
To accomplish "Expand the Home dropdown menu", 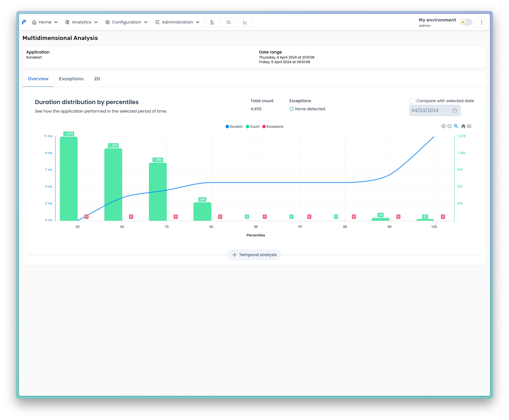I will point(45,22).
